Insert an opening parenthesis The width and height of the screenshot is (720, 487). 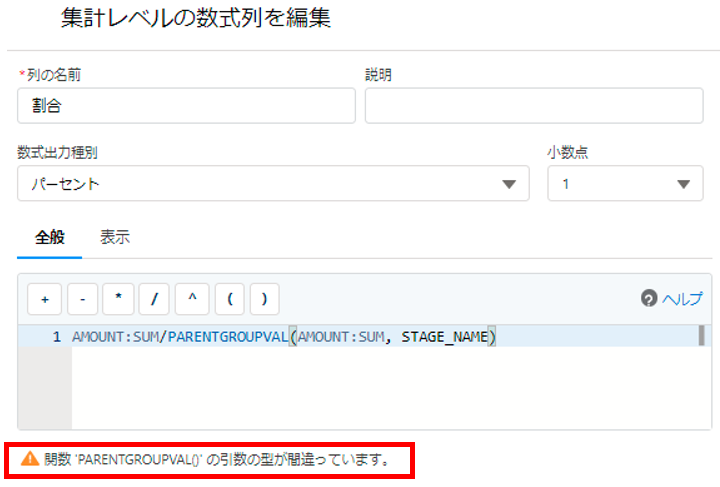[230, 299]
